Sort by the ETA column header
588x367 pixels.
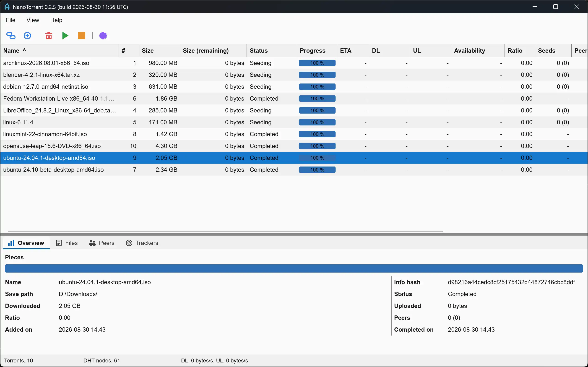(353, 51)
